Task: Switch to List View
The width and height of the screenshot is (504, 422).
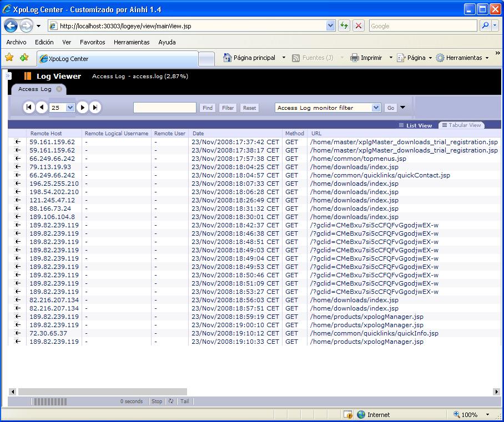Action: (415, 125)
